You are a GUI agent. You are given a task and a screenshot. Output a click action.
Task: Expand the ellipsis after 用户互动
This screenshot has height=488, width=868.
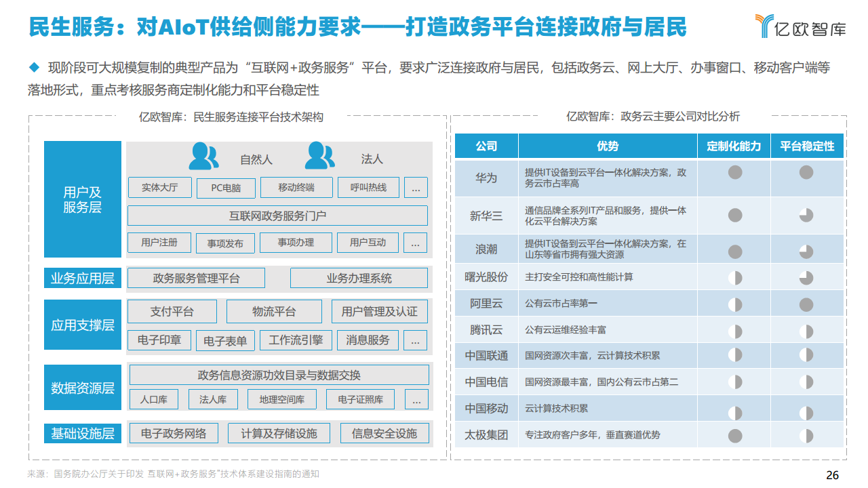tap(416, 242)
